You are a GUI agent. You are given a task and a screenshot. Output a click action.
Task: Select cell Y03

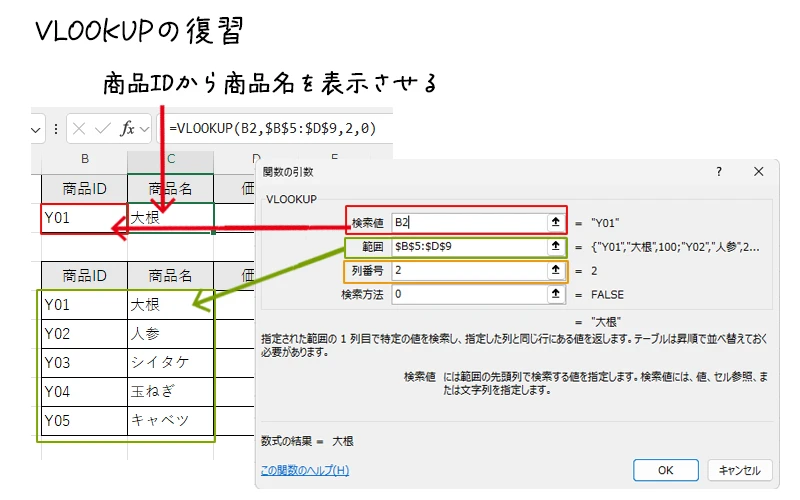point(85,363)
